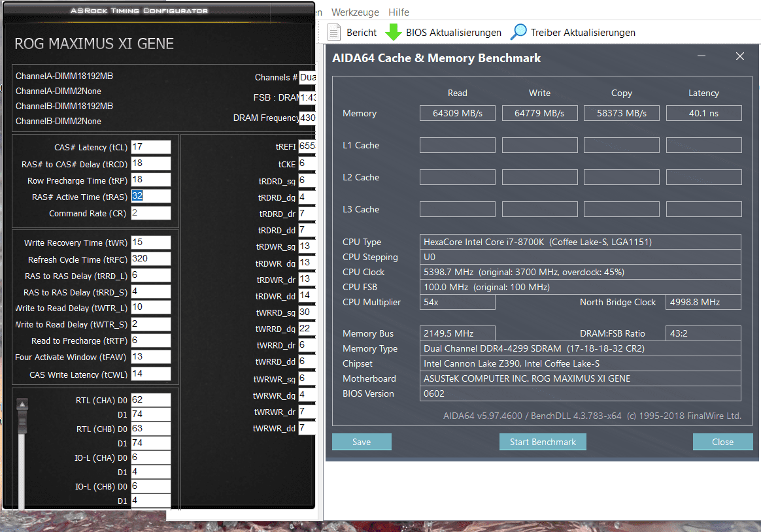
Task: Click the Memory Type DDR4-4299 field
Action: coord(580,349)
